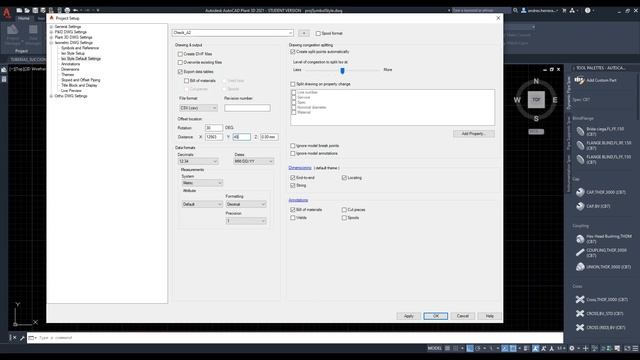Toggle grid display icon in status bar
The width and height of the screenshot is (640, 360).
coord(448,348)
